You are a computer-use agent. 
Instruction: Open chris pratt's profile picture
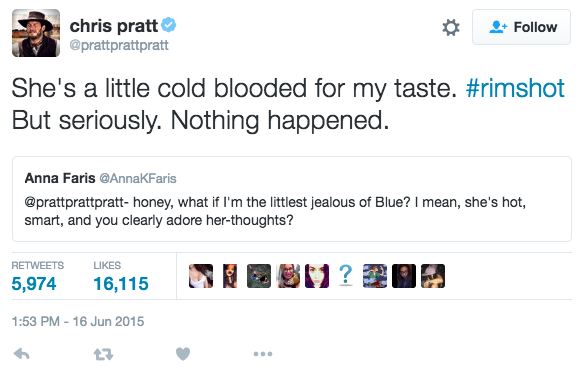pos(36,33)
